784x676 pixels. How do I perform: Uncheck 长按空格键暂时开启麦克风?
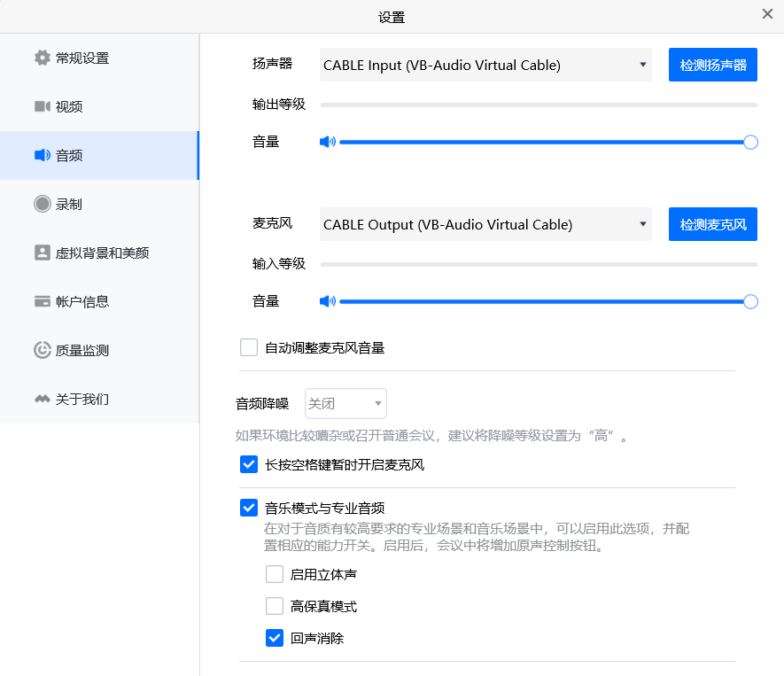pos(249,464)
